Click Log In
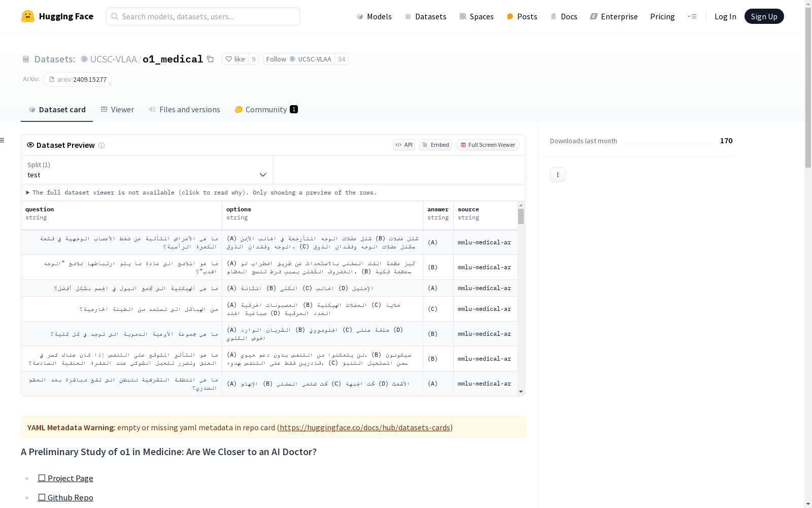The image size is (812, 508). coord(725,16)
